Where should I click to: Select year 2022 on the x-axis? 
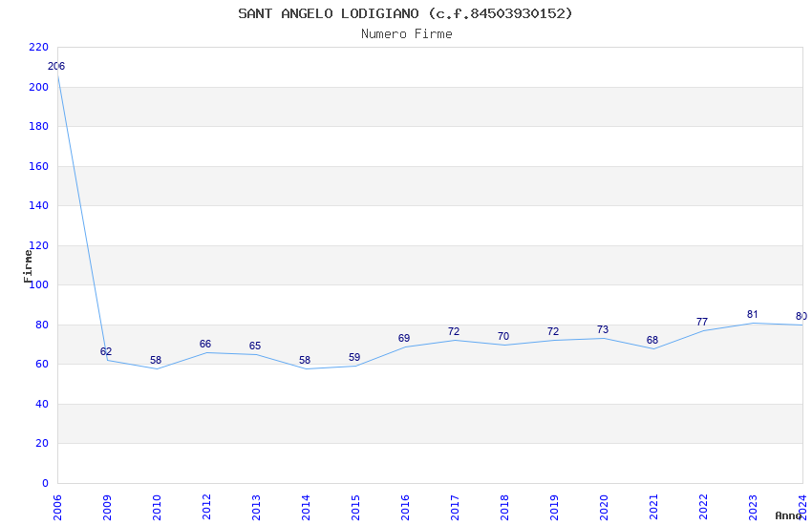[704, 507]
